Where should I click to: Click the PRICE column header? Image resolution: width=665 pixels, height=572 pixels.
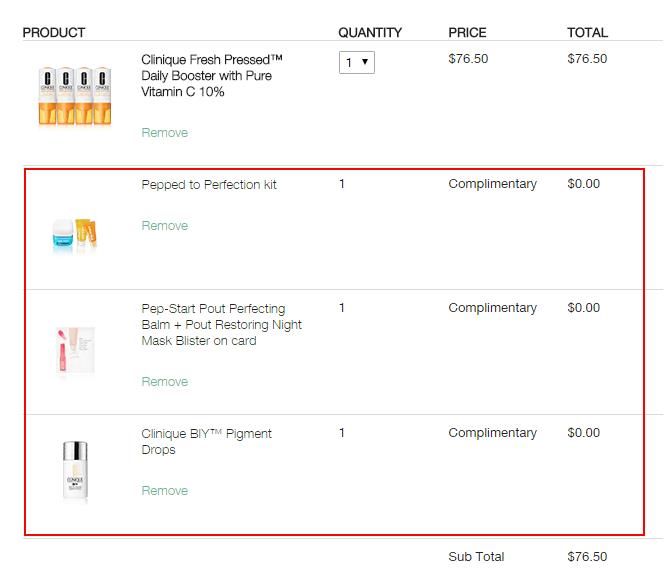467,33
